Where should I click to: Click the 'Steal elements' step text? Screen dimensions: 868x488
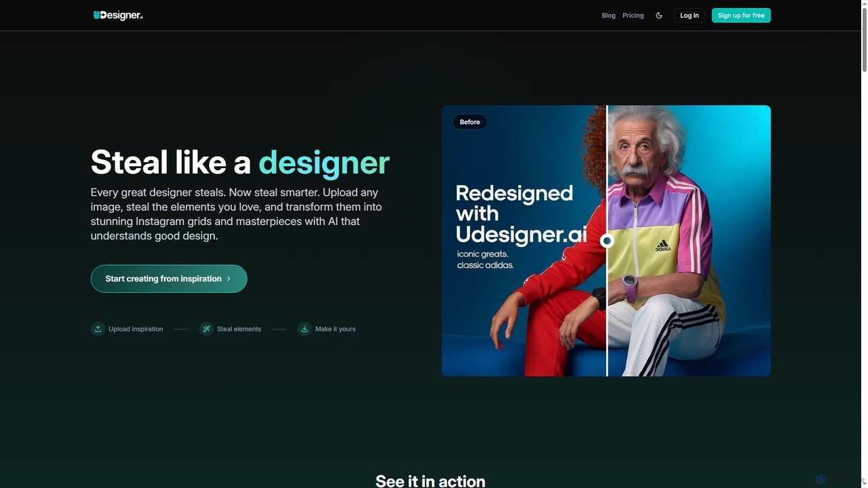coord(239,329)
